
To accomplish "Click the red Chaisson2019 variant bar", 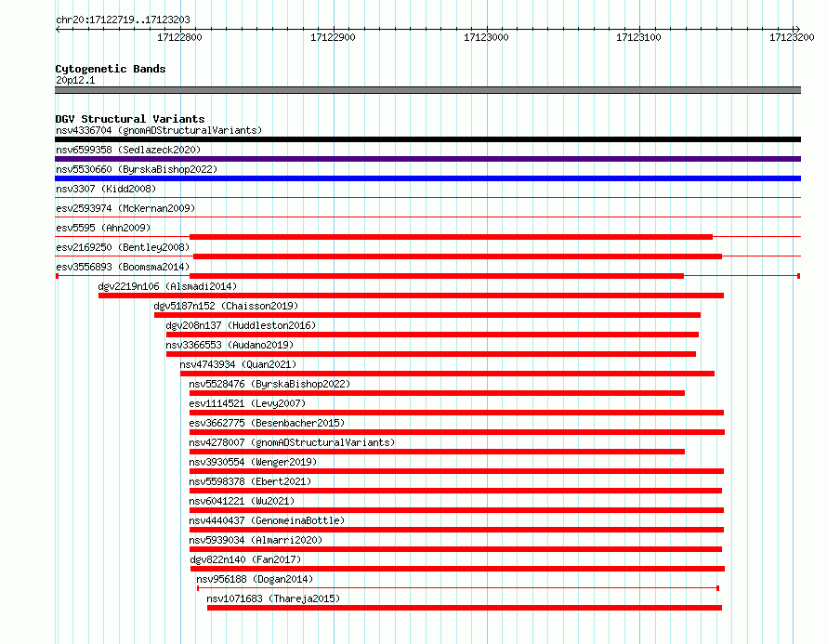I will point(427,315).
